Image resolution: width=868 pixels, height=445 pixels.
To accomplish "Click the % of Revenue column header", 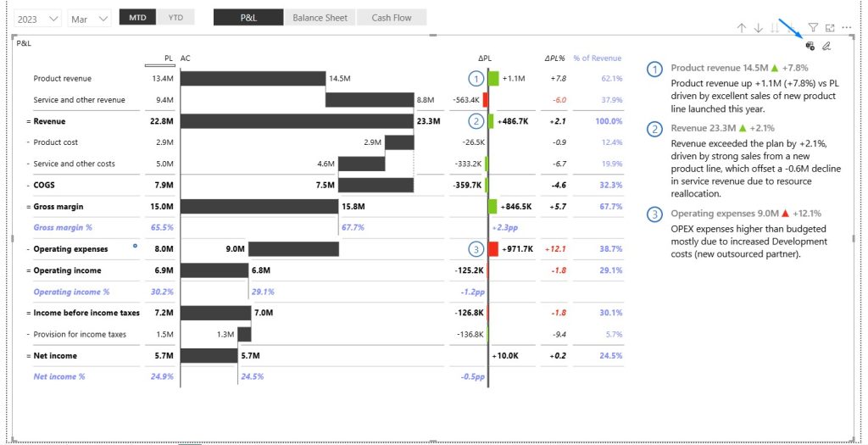I will tap(597, 58).
